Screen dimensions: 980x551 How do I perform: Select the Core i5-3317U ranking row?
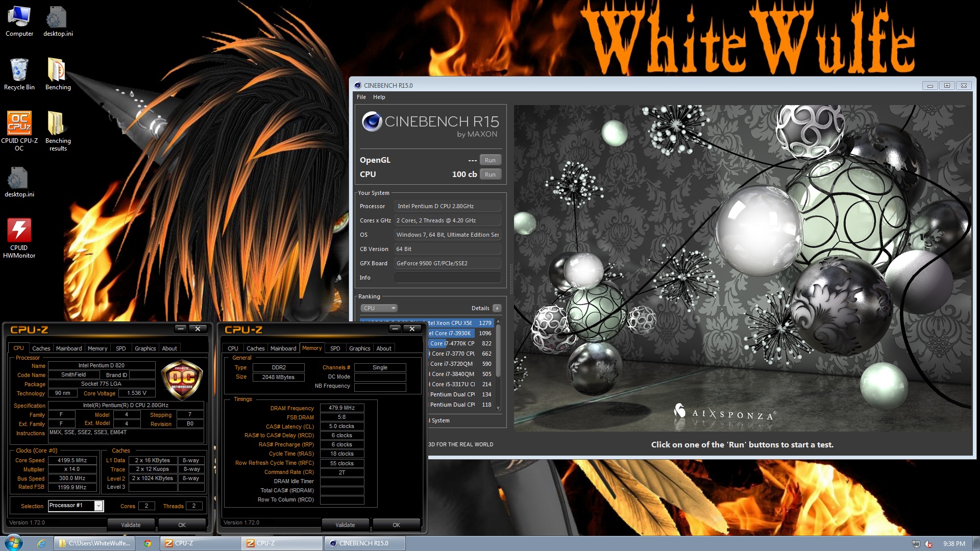pyautogui.click(x=460, y=384)
